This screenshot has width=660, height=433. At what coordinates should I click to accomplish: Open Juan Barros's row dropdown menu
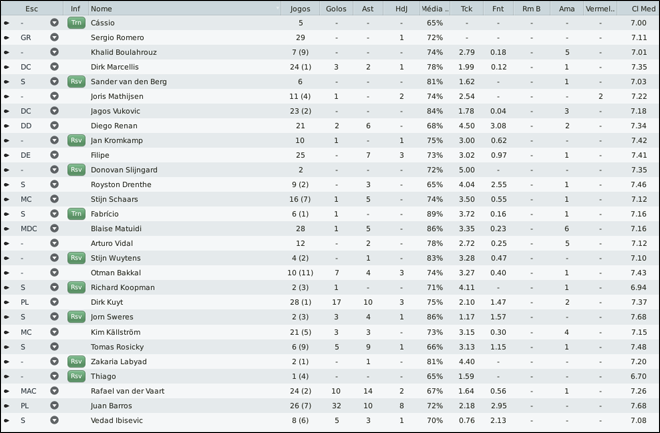(54, 405)
